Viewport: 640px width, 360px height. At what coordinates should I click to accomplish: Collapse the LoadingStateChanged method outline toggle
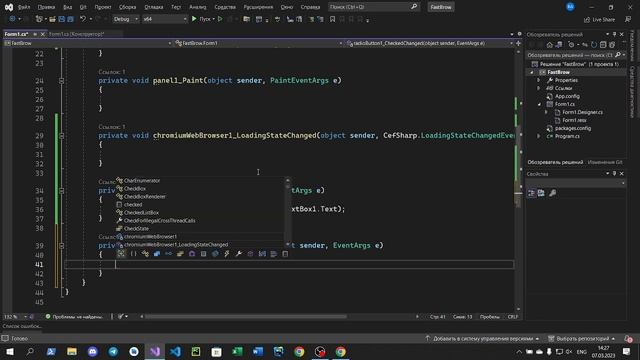[x=62, y=136]
